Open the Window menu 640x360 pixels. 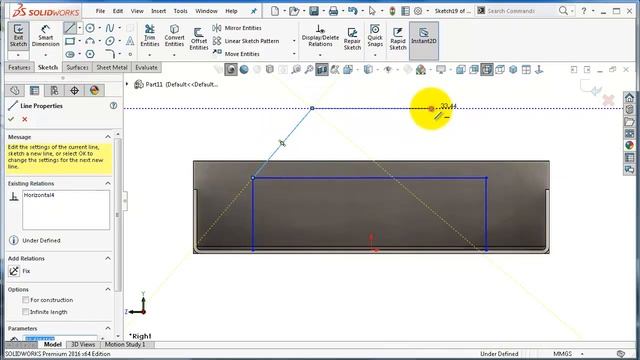pyautogui.click(x=206, y=11)
